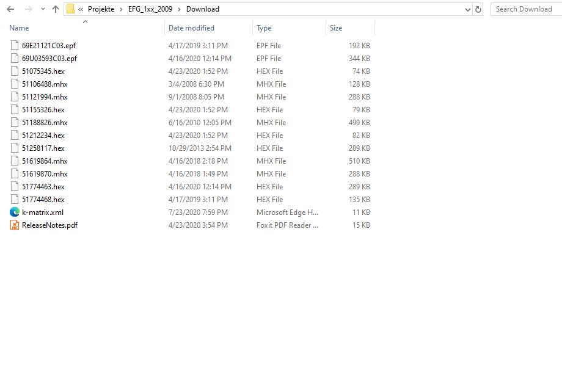Select file name k-matrix.xml
Viewport: 562px width, 392px height.
(x=43, y=212)
